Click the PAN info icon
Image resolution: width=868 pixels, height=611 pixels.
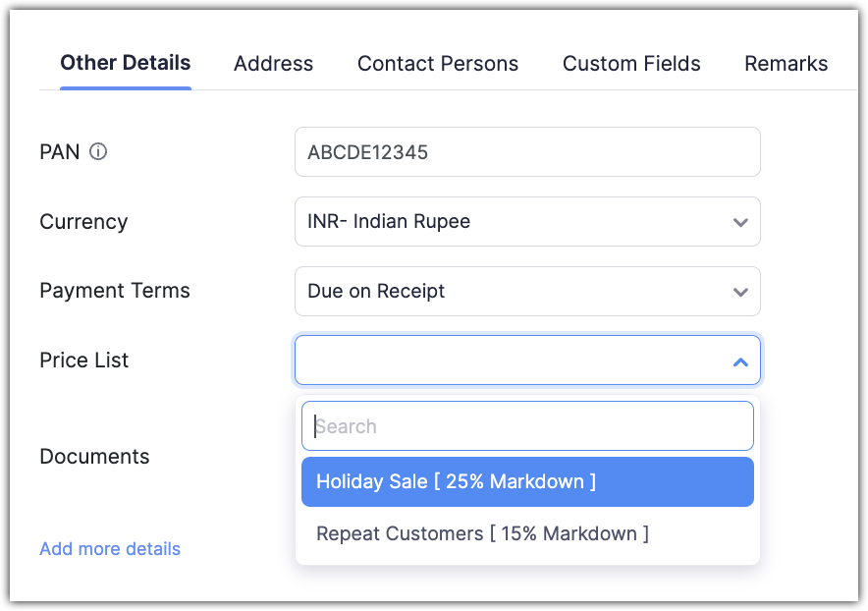click(98, 152)
